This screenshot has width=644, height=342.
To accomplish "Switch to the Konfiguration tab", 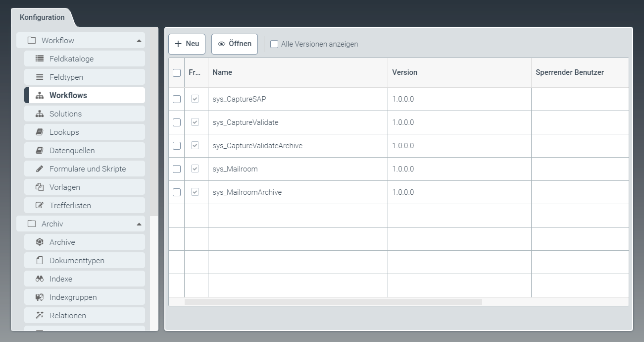I will (x=42, y=17).
